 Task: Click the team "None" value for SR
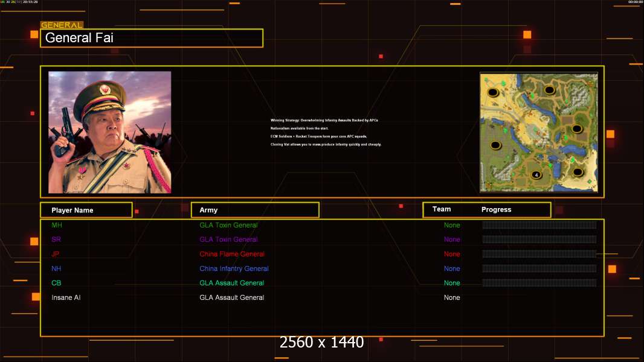tap(452, 240)
